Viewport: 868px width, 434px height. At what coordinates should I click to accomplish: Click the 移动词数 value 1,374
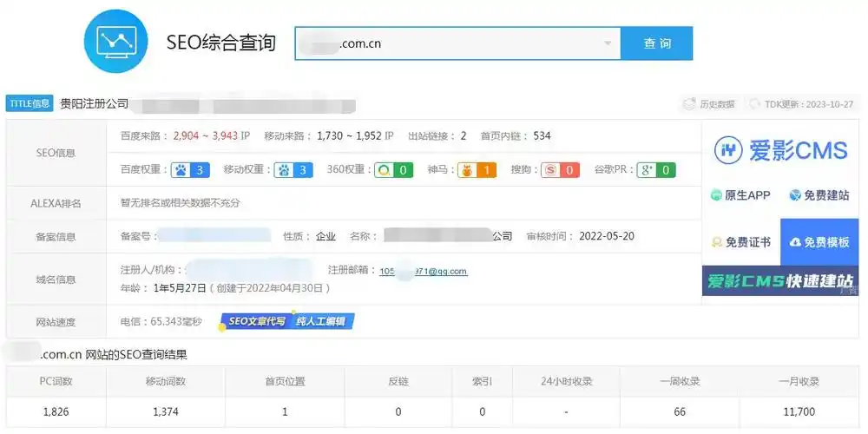166,411
